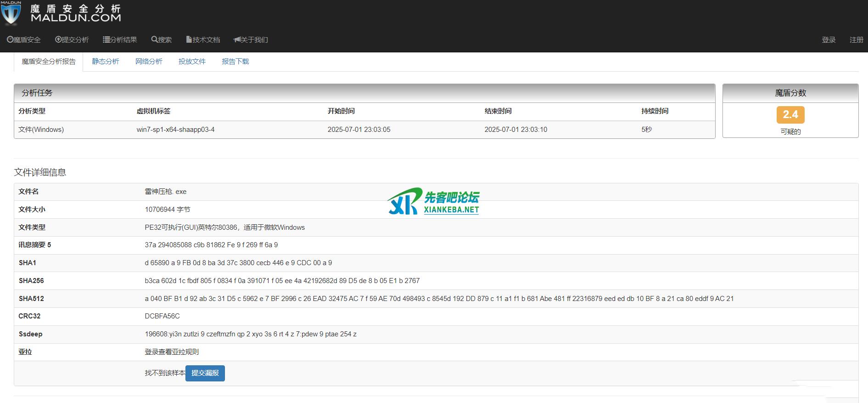Image resolution: width=868 pixels, height=403 pixels.
Task: Click the 注册 link
Action: tap(856, 40)
